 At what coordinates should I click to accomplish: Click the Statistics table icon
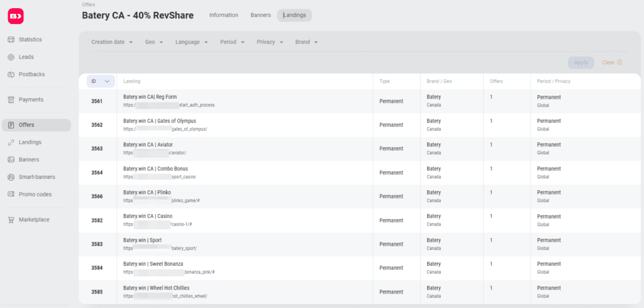coord(11,40)
